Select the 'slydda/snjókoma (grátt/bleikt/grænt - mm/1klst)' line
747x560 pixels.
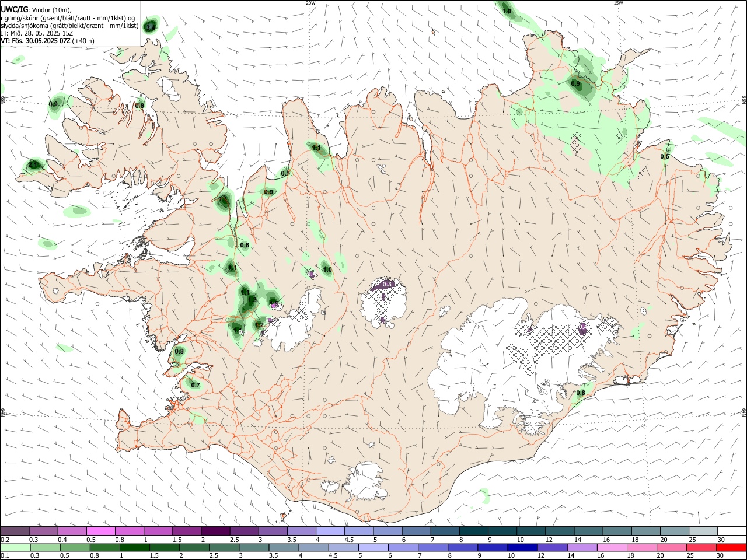[x=69, y=26]
